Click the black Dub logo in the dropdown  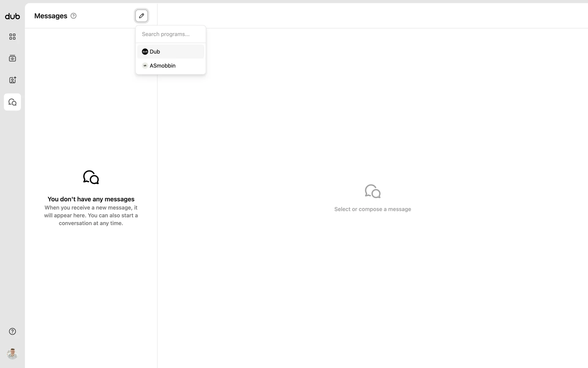[x=145, y=52]
